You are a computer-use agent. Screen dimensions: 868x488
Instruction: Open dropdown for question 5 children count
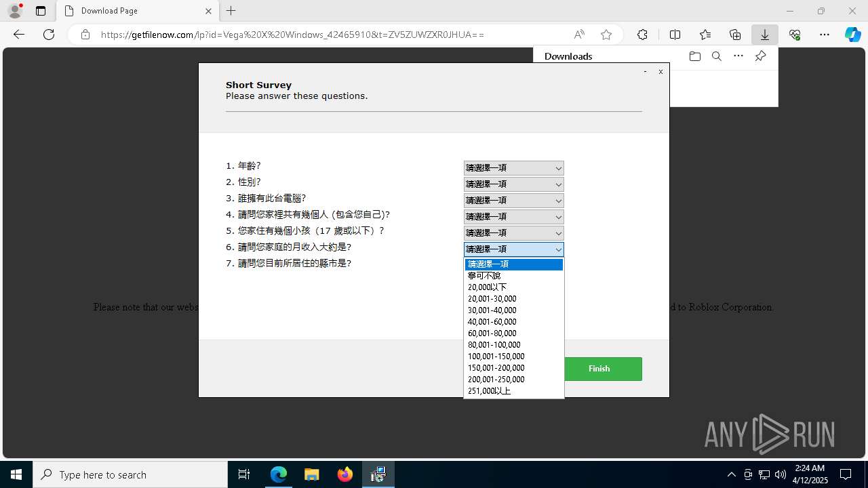click(x=514, y=233)
